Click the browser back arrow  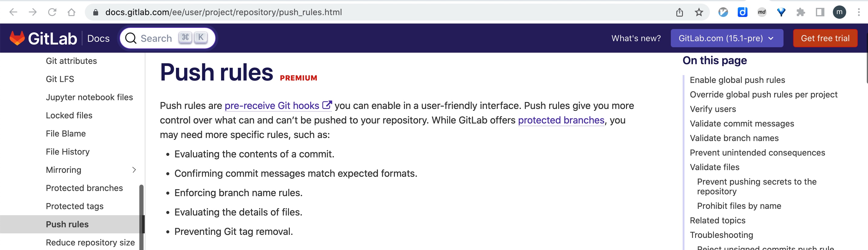[14, 12]
